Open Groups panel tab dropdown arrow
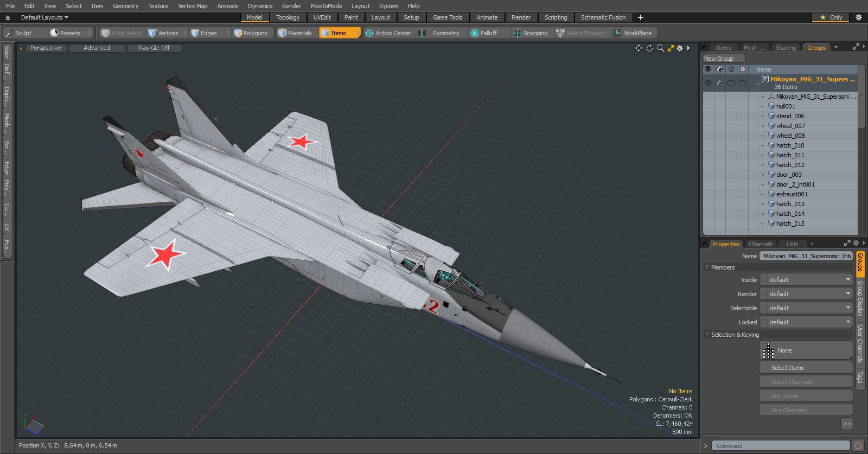 pos(835,48)
